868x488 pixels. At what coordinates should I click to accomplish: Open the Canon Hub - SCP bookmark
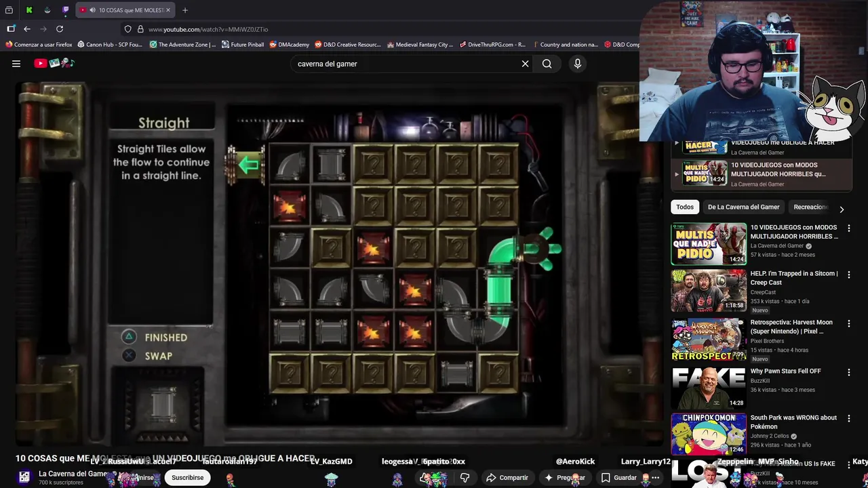(111, 45)
